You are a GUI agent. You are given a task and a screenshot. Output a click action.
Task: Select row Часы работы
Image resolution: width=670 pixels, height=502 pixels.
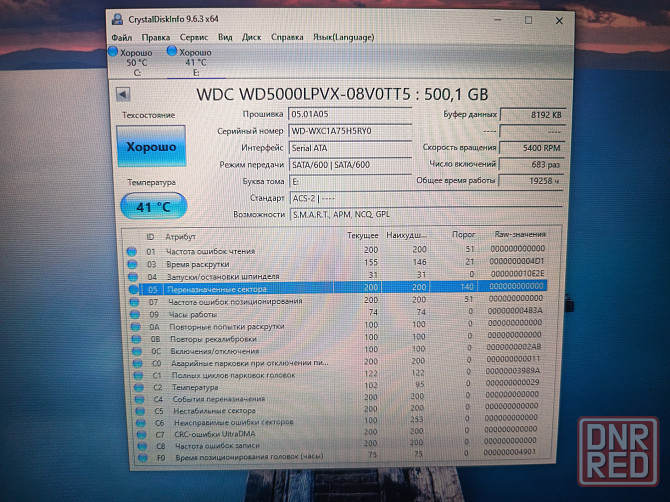(337, 313)
